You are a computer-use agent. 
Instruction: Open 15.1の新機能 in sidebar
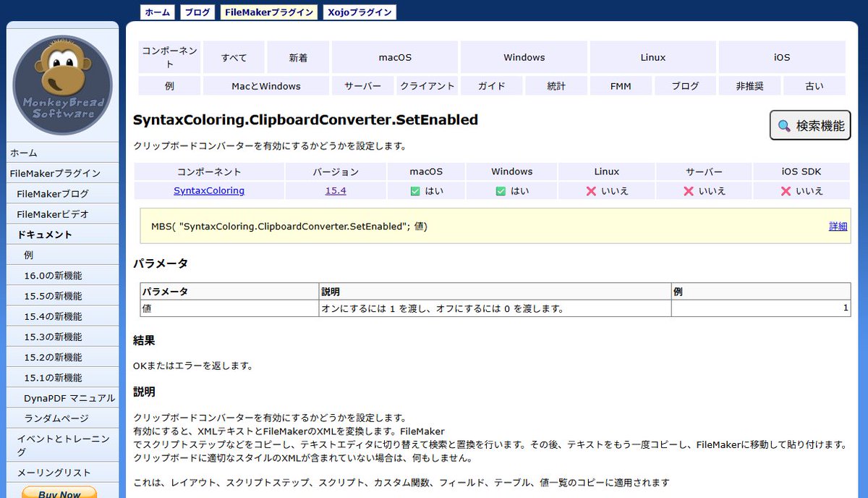(x=62, y=377)
